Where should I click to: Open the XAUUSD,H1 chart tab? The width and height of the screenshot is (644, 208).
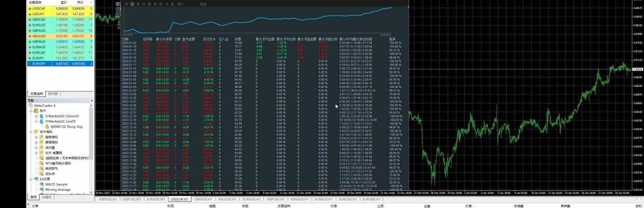coord(228,199)
